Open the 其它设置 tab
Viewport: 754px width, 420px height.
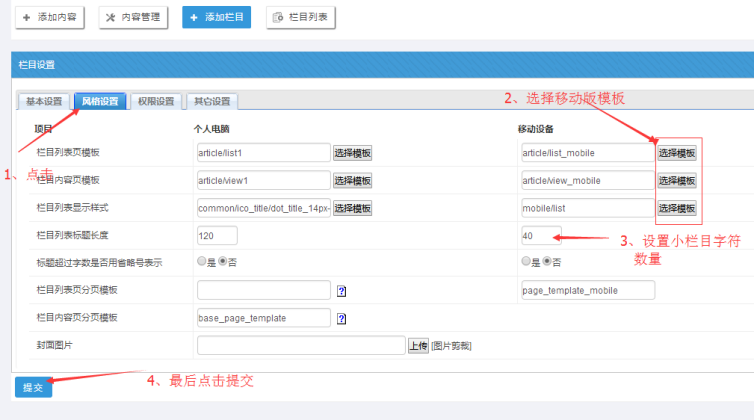click(211, 101)
